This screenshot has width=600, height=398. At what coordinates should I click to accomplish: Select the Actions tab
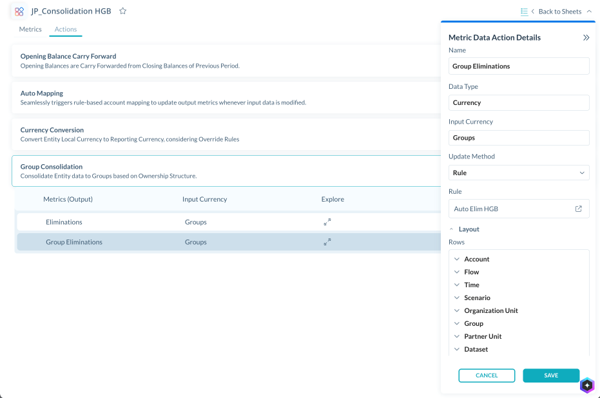[x=65, y=29]
